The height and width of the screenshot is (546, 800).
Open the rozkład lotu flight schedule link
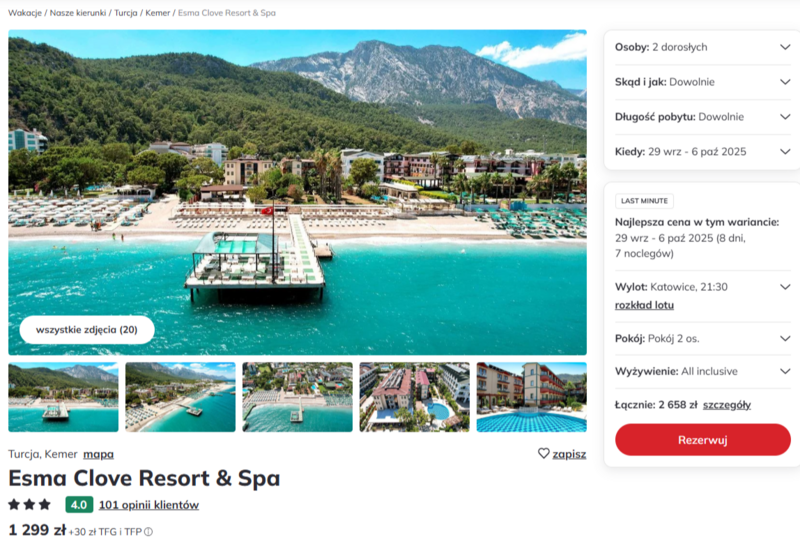(644, 305)
